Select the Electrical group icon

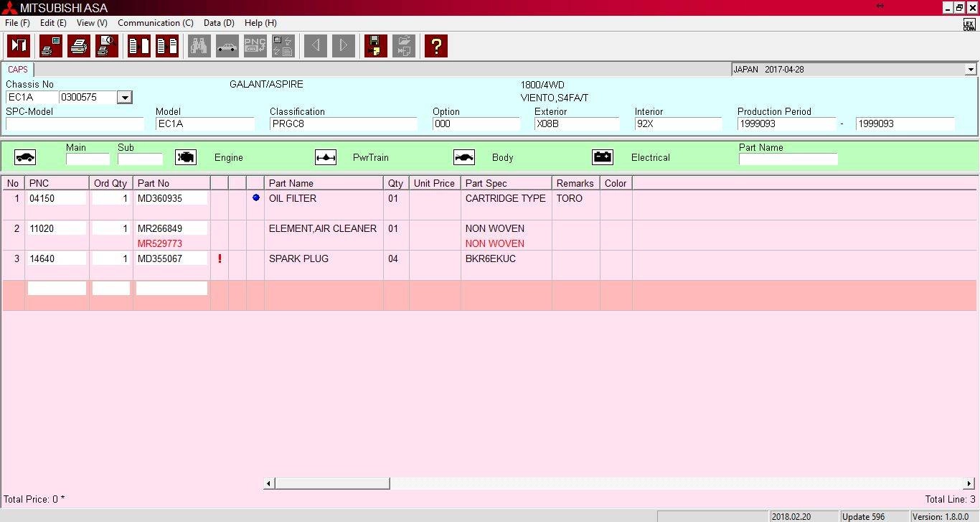click(x=603, y=157)
